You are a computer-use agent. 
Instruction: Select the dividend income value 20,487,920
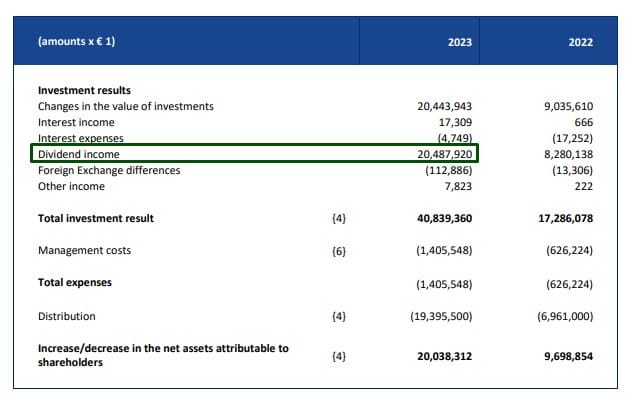444,154
